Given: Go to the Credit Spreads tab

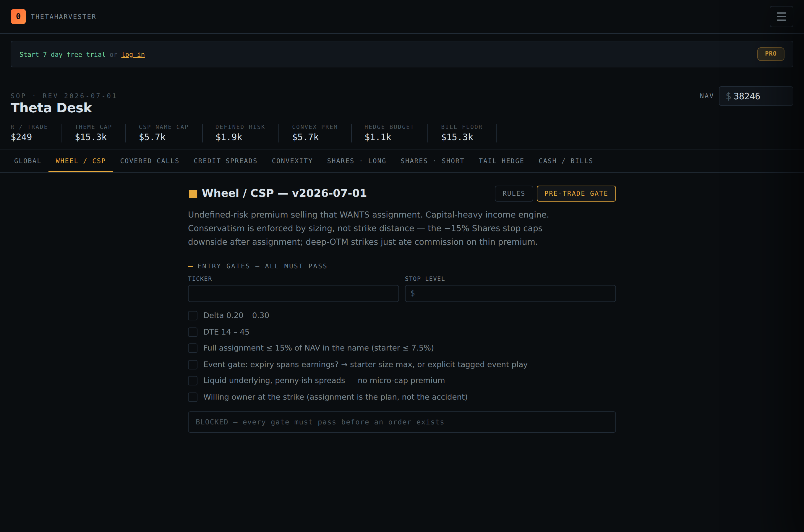Looking at the screenshot, I should coord(226,161).
